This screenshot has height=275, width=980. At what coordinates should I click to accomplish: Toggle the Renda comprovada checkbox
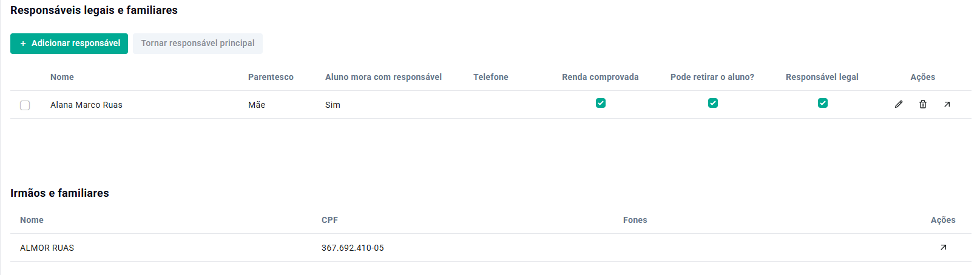tap(601, 103)
